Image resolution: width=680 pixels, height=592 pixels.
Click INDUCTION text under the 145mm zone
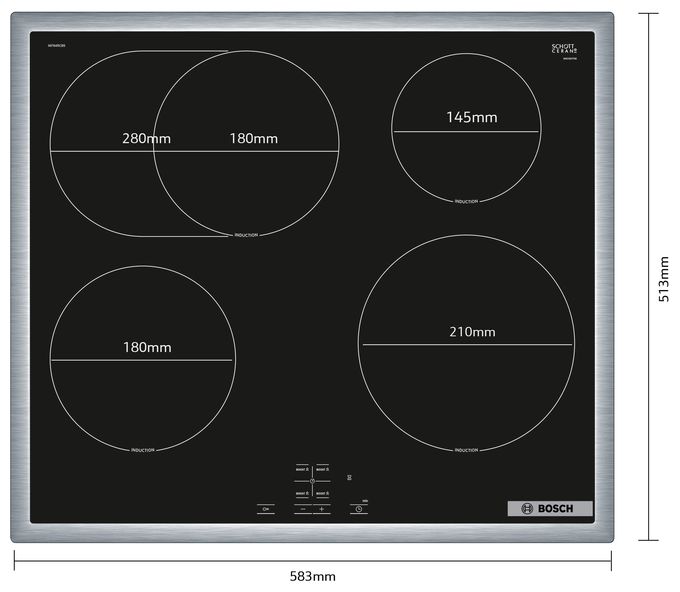point(466,201)
